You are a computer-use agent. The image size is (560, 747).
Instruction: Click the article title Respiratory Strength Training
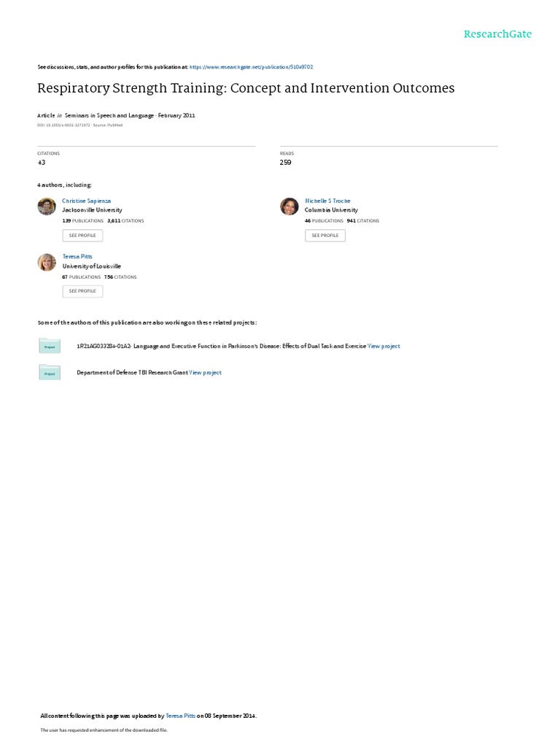(x=246, y=88)
